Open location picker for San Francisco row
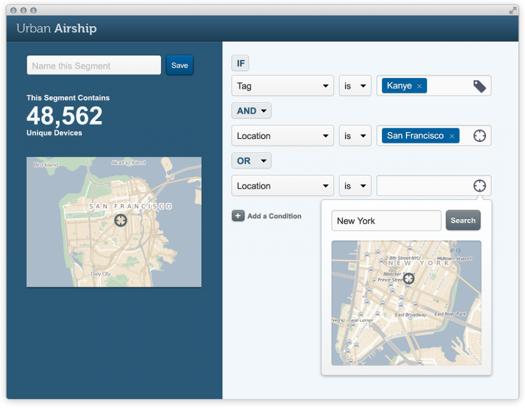This screenshot has width=525, height=420. 479,136
